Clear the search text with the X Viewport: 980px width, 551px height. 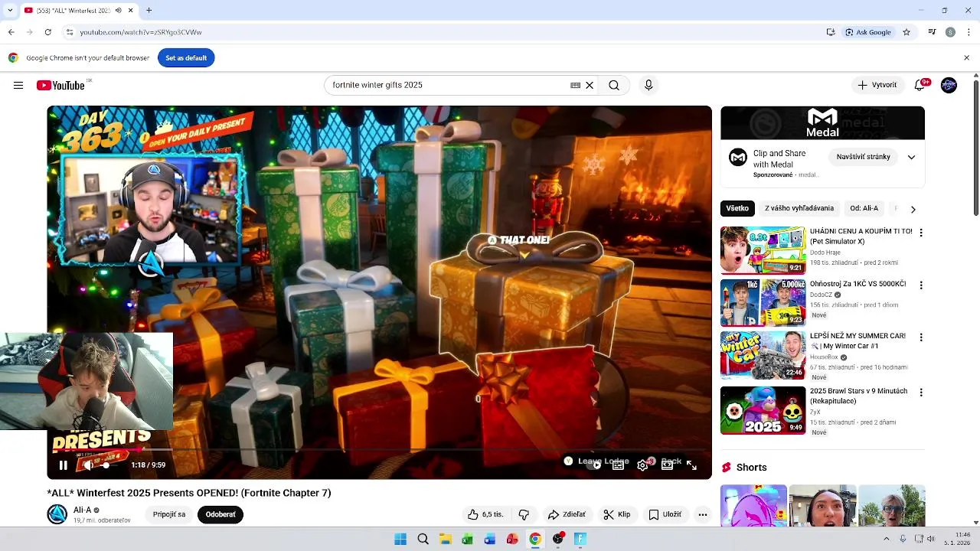[x=590, y=85]
